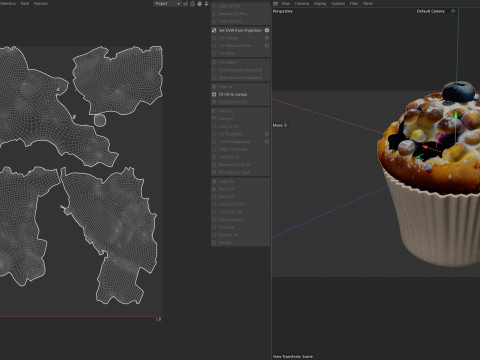
Task: Click the blue Z-axis gizmo arrow
Action: pos(428,168)
